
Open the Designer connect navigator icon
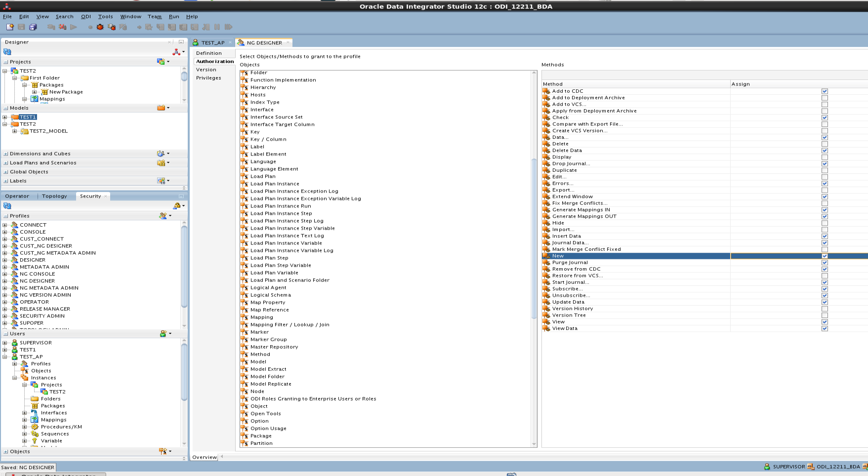point(176,52)
